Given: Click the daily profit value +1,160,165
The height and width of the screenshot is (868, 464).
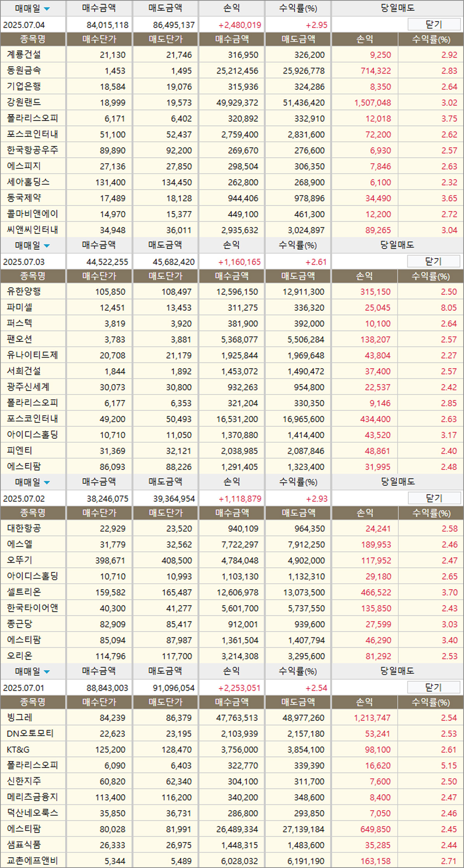Looking at the screenshot, I should 239,262.
